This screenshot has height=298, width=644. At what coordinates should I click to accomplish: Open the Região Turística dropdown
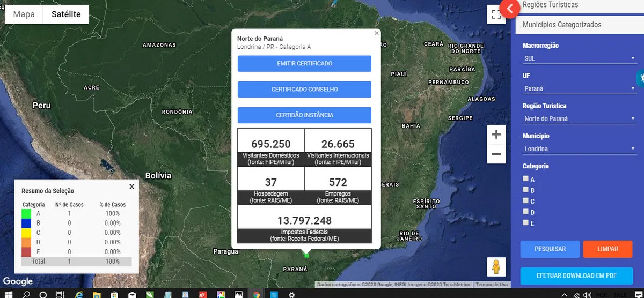coord(580,118)
